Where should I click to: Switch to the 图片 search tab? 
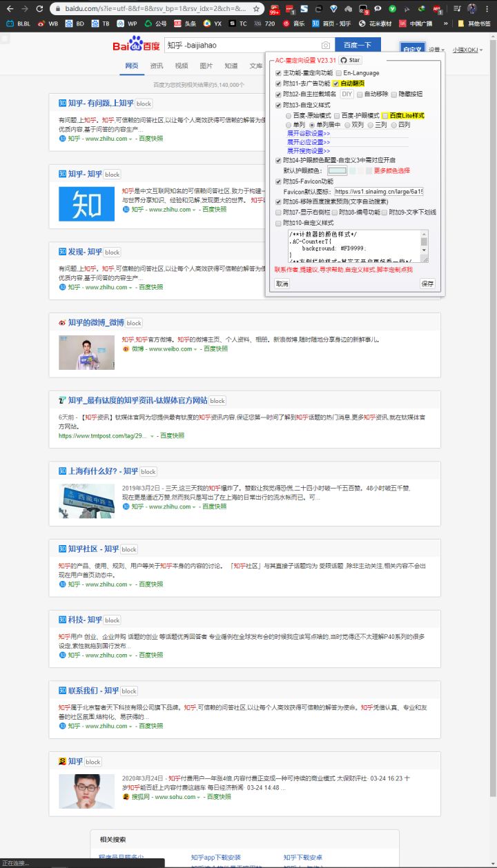(x=206, y=66)
